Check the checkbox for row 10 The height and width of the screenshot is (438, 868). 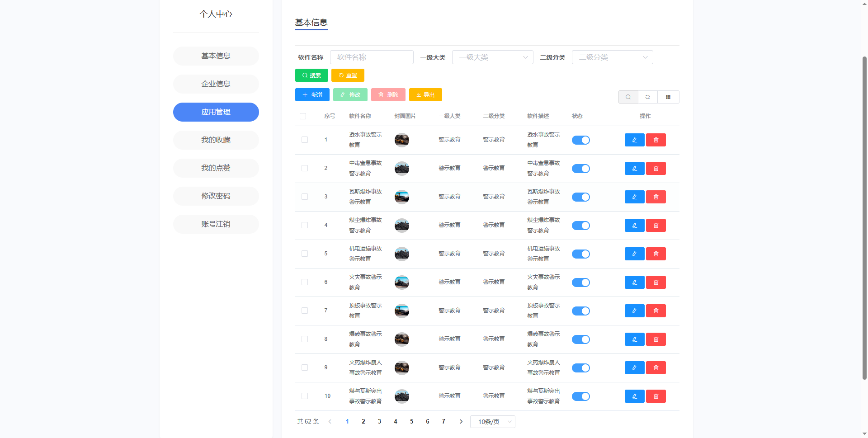click(305, 396)
